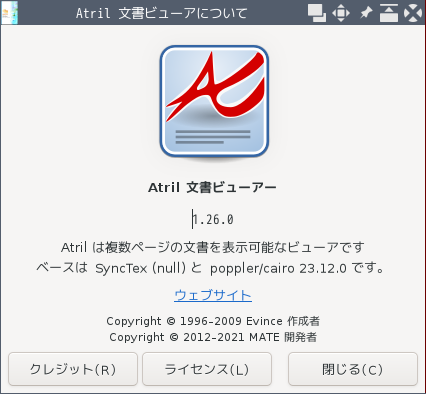The height and width of the screenshot is (394, 426).
Task: Click the 'Atril 文書ビューアー' heading text
Action: coord(212,187)
